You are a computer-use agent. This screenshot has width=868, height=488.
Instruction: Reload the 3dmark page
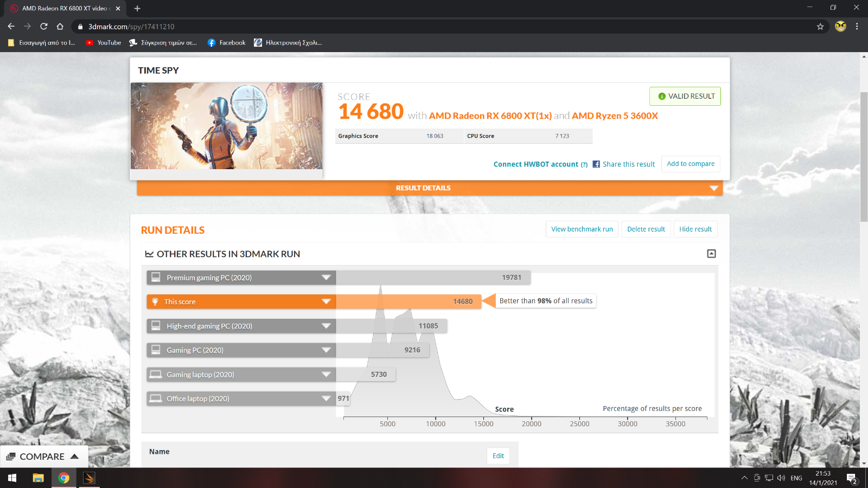tap(44, 26)
